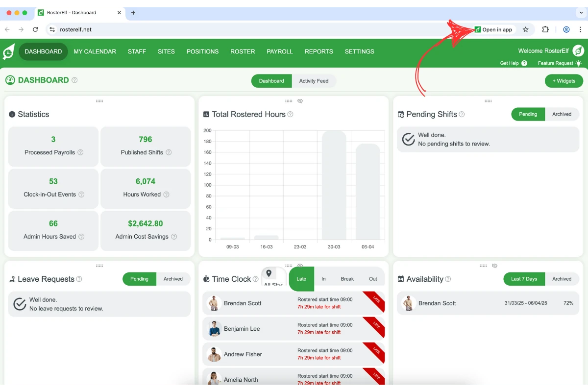
Task: Go to MY CALENDAR in the navbar
Action: (95, 51)
